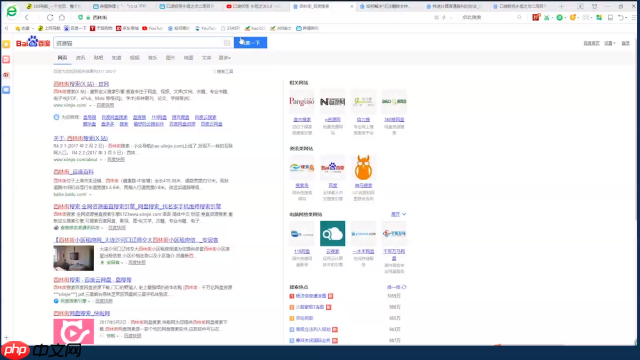Open the blue chat sidebar icon

(x=6, y=90)
